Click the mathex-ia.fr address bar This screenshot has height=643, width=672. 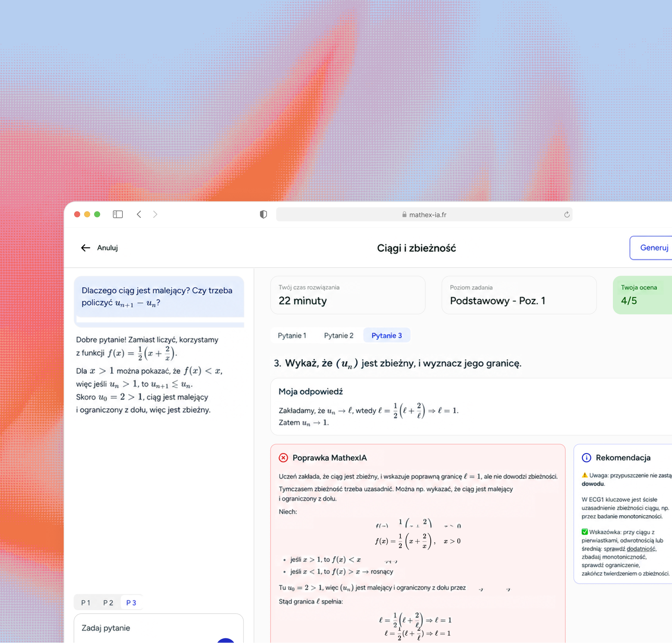pyautogui.click(x=424, y=214)
